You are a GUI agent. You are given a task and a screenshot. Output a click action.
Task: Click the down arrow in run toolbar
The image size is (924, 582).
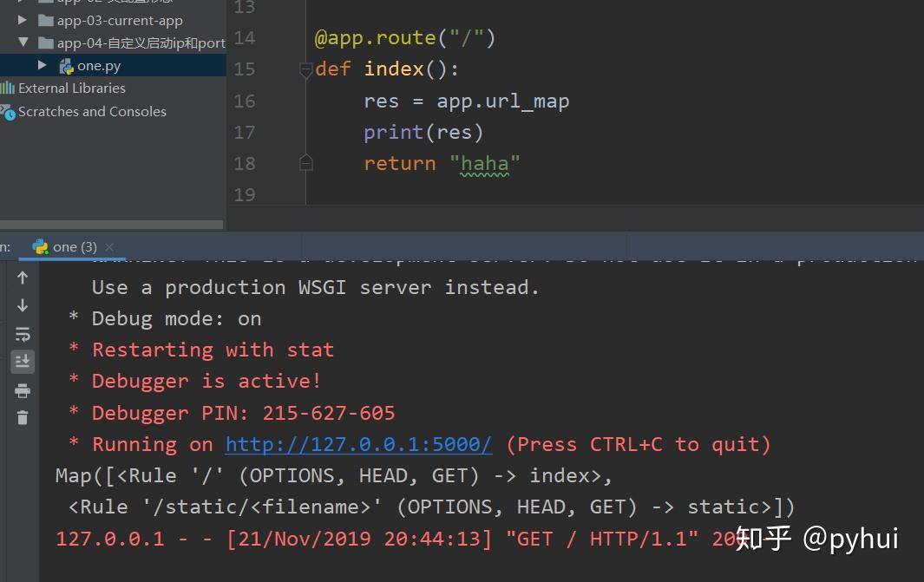coord(23,305)
